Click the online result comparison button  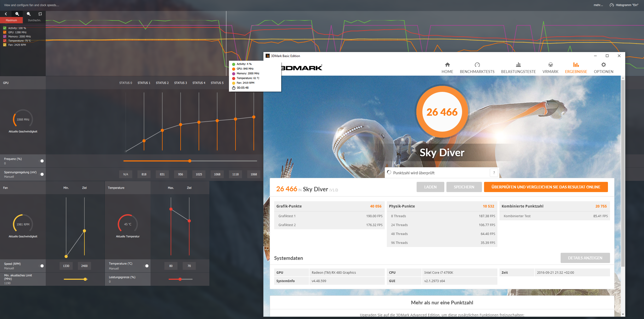click(x=545, y=187)
